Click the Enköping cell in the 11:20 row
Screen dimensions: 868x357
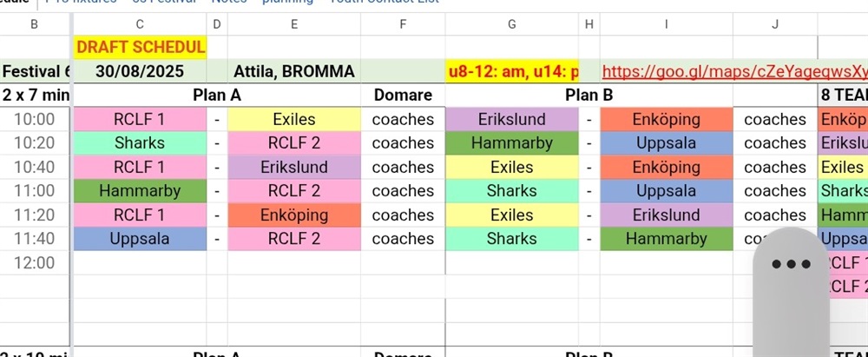tap(294, 215)
